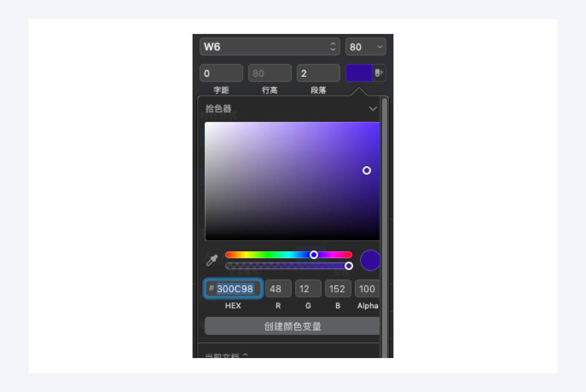
Task: Click the HEX value field 300C98
Action: coord(233,289)
